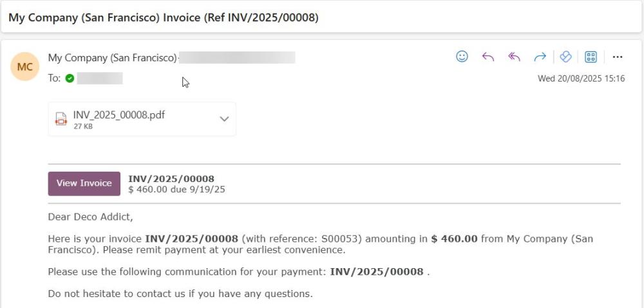644x308 pixels.
Task: Forward this invoice email
Action: tap(540, 57)
